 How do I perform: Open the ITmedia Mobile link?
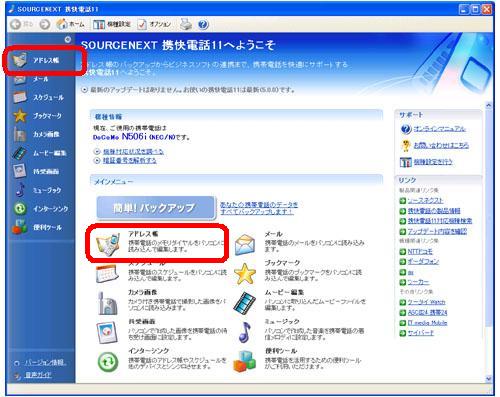coord(427,323)
